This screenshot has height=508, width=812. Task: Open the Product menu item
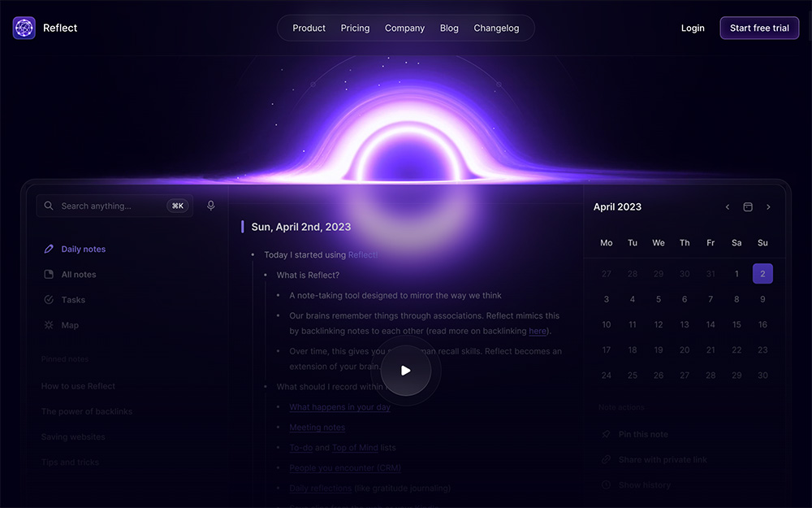[x=309, y=28]
